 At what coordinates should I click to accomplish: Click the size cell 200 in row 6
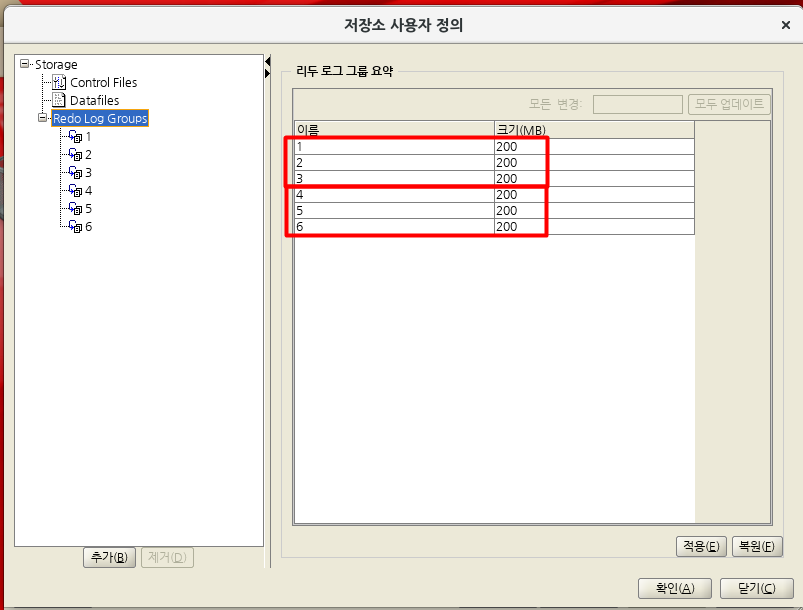(x=594, y=226)
